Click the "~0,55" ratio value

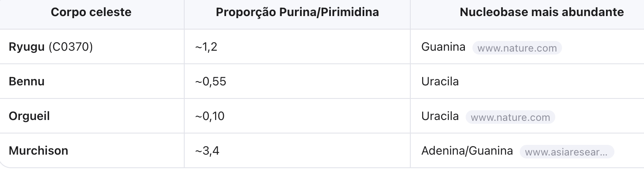point(210,82)
